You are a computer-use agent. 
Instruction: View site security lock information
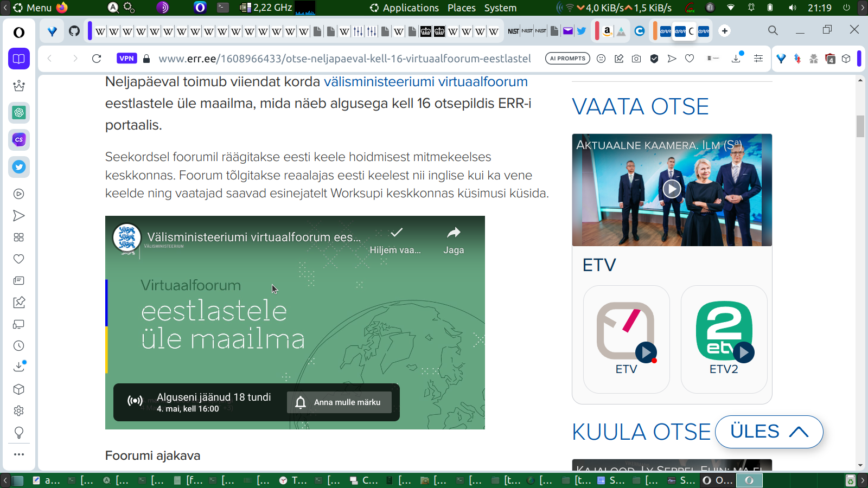pyautogui.click(x=146, y=59)
